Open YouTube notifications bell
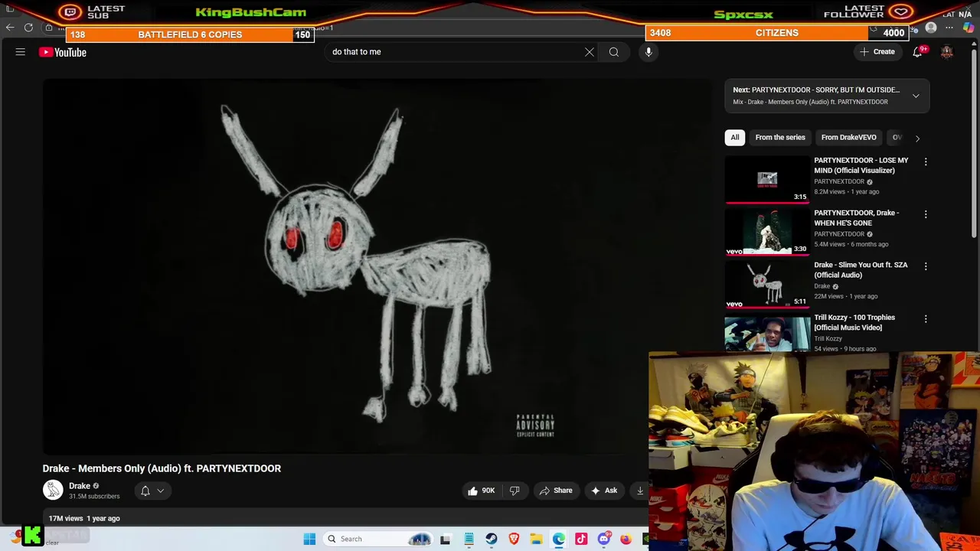The image size is (980, 551). pyautogui.click(x=917, y=52)
